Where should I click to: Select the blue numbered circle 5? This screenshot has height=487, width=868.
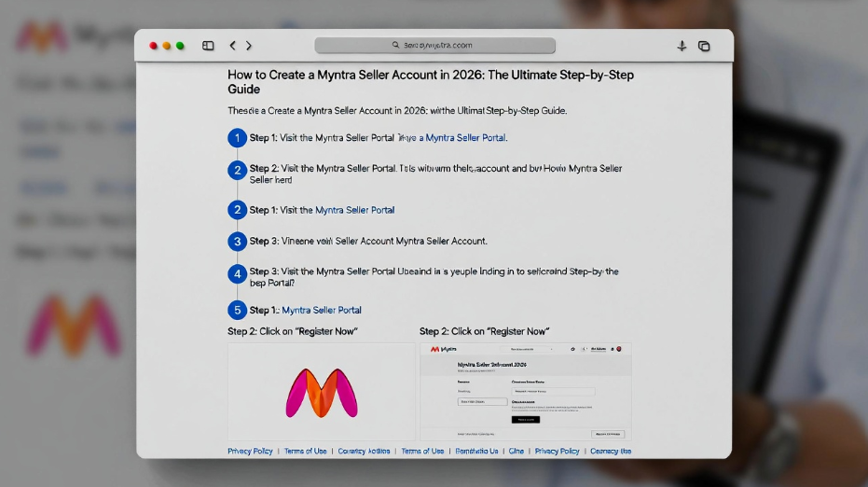click(237, 310)
